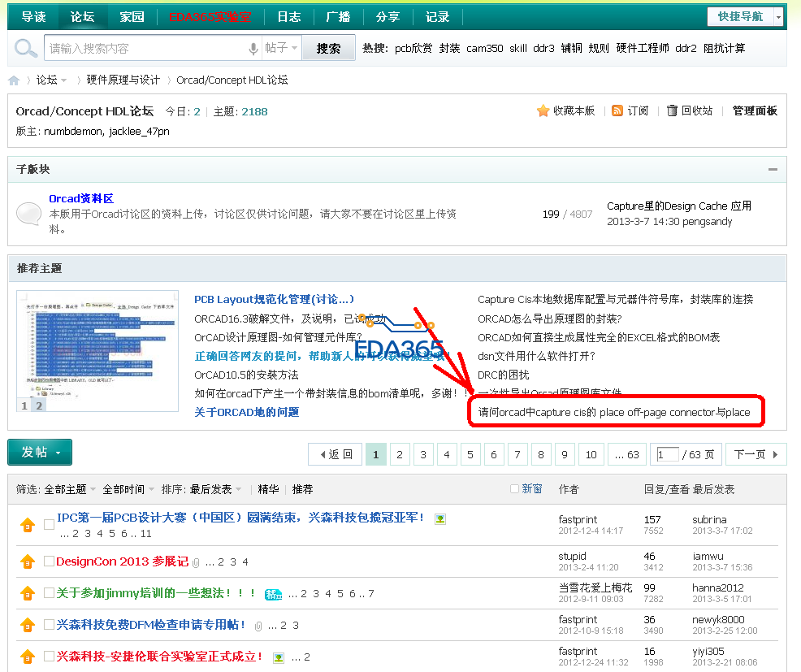Open the 日志 nav tab
Screen dimensions: 801x672
tap(288, 17)
